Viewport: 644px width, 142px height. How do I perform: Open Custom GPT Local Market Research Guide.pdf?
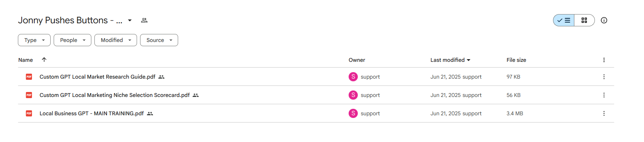pos(97,77)
